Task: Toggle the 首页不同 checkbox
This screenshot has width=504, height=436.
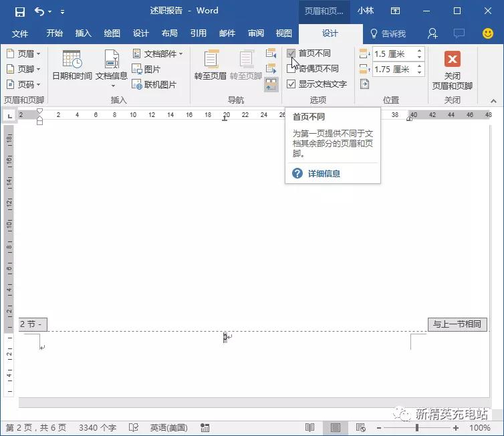Action: [291, 53]
